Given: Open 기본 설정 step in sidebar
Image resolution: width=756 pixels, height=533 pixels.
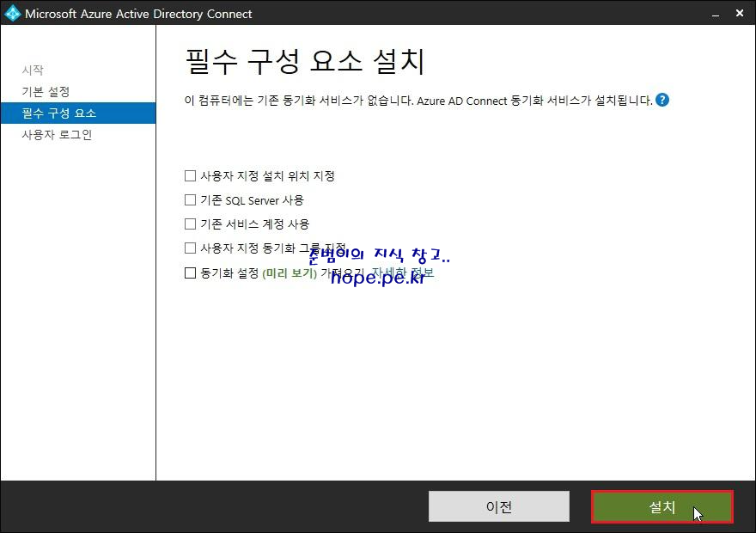Looking at the screenshot, I should pos(46,91).
